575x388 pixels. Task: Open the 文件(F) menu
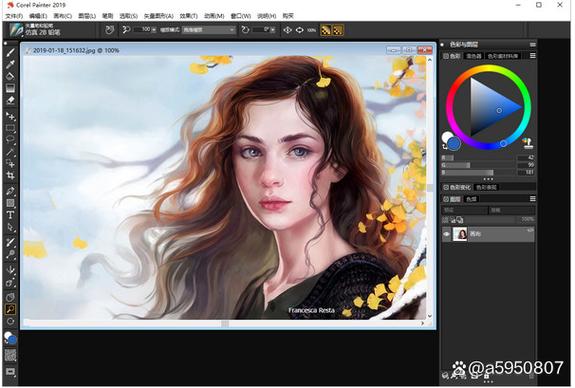point(14,16)
